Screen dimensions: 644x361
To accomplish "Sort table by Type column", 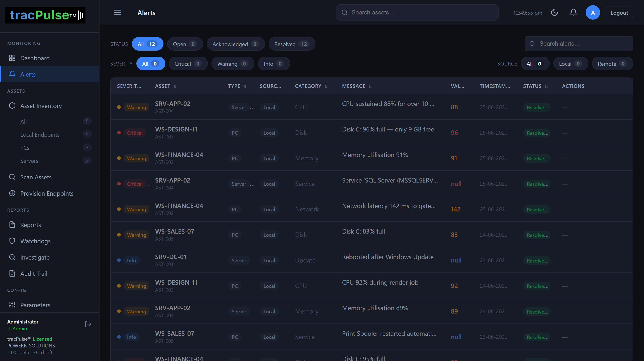I will pyautogui.click(x=237, y=86).
